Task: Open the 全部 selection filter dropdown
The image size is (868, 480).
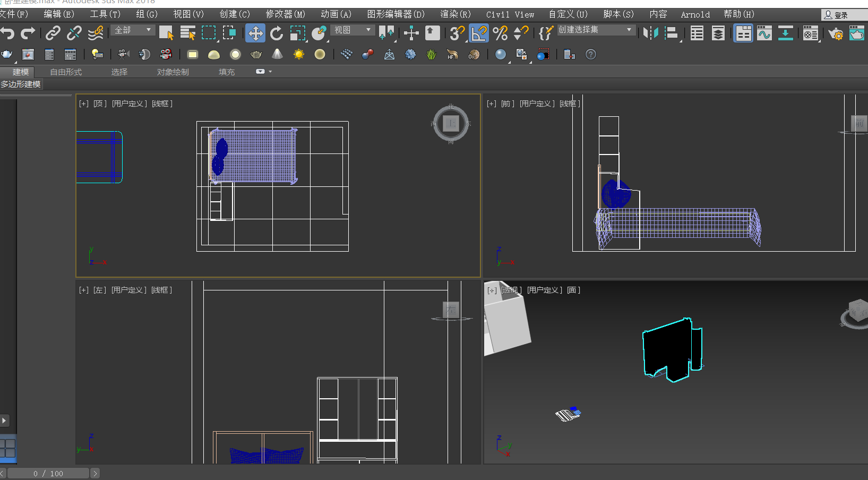Action: (x=133, y=30)
